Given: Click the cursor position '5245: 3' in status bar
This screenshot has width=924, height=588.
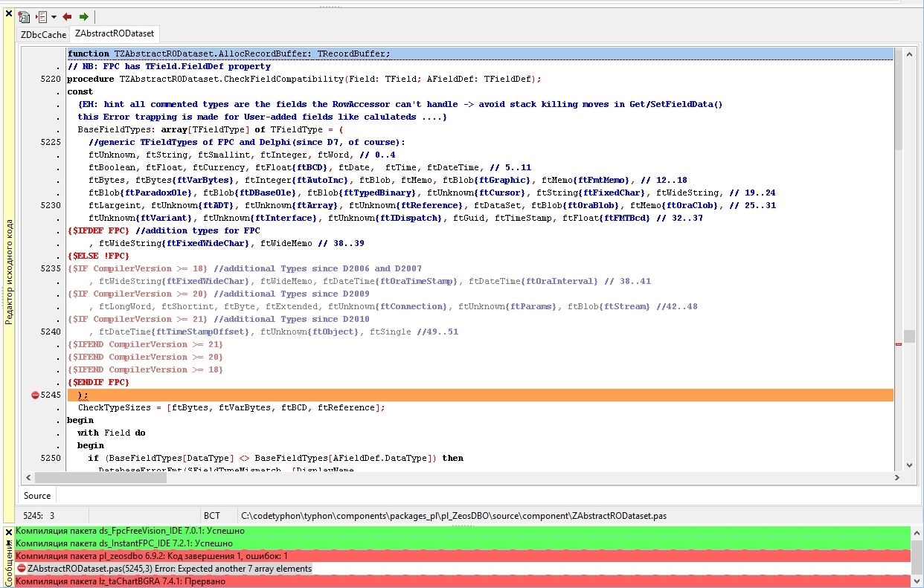Looking at the screenshot, I should click(39, 515).
